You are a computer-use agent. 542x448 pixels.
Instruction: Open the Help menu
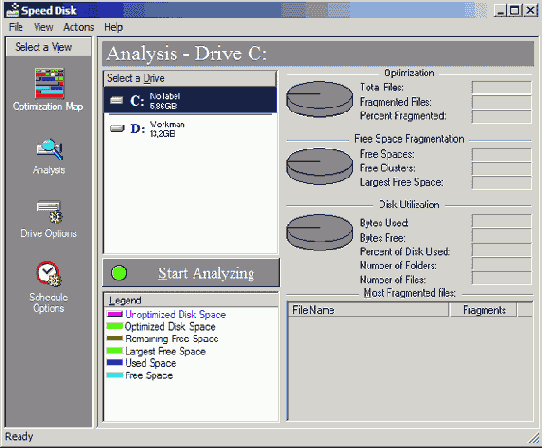click(x=113, y=27)
